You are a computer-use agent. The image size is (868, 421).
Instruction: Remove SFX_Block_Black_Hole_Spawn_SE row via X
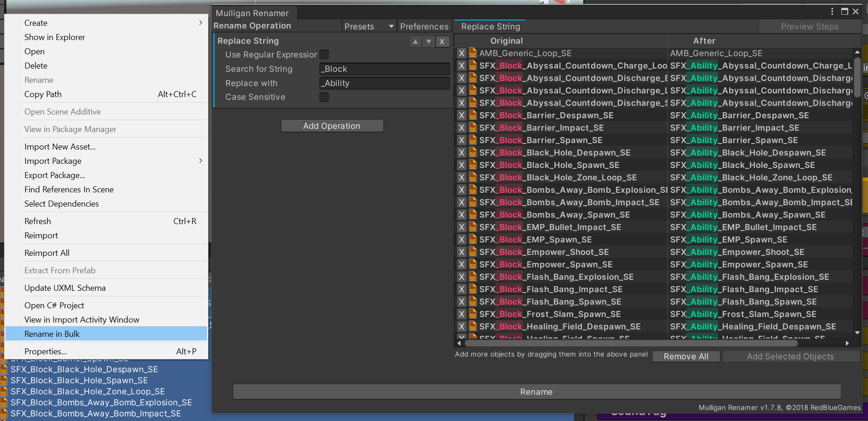[x=461, y=165]
